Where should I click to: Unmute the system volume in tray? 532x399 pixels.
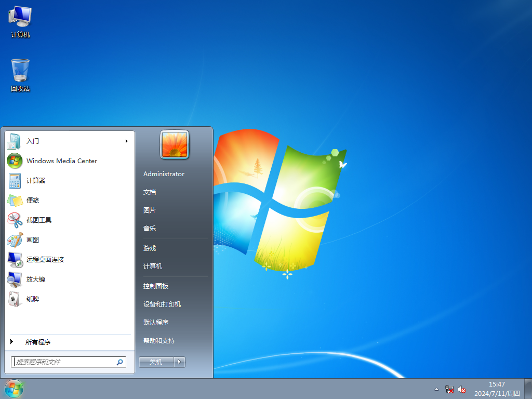coord(462,389)
